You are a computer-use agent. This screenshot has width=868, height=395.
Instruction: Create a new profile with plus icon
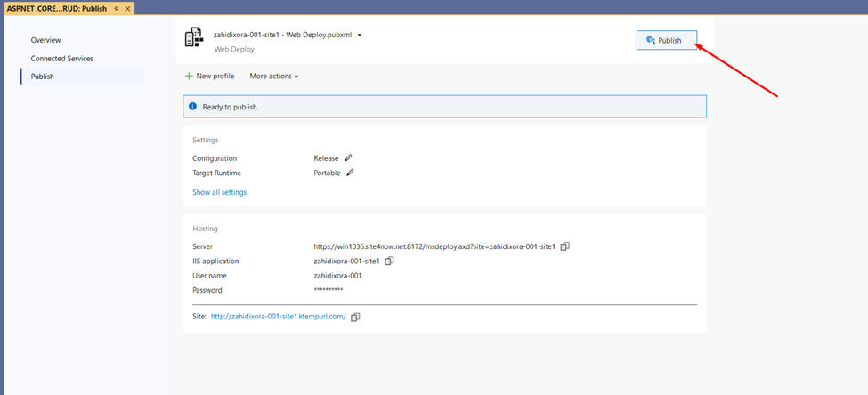(x=210, y=77)
